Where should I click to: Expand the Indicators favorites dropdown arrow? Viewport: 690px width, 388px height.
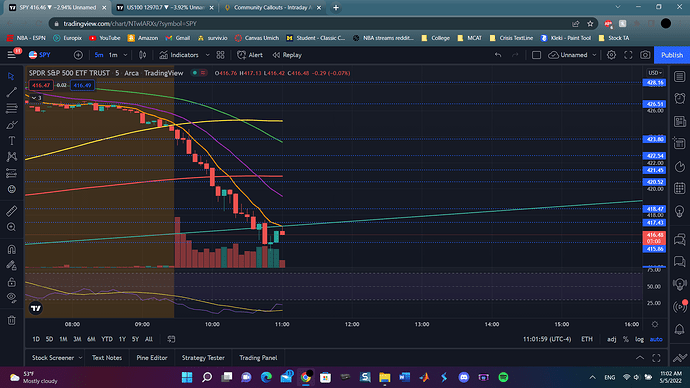pos(208,55)
